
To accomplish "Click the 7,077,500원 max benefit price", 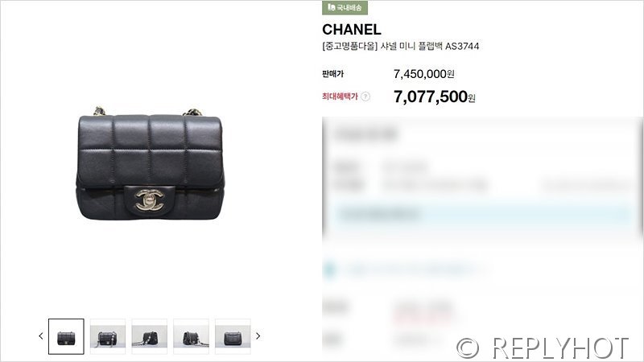I will 435,97.
